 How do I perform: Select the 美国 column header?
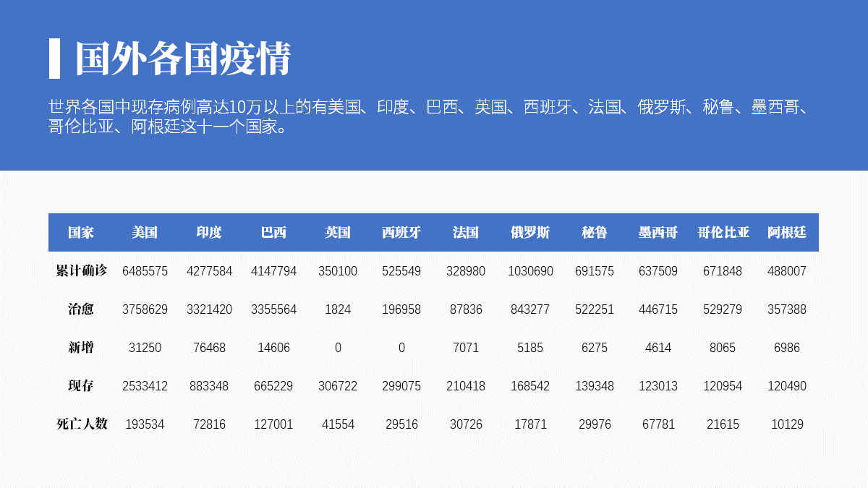(x=145, y=233)
